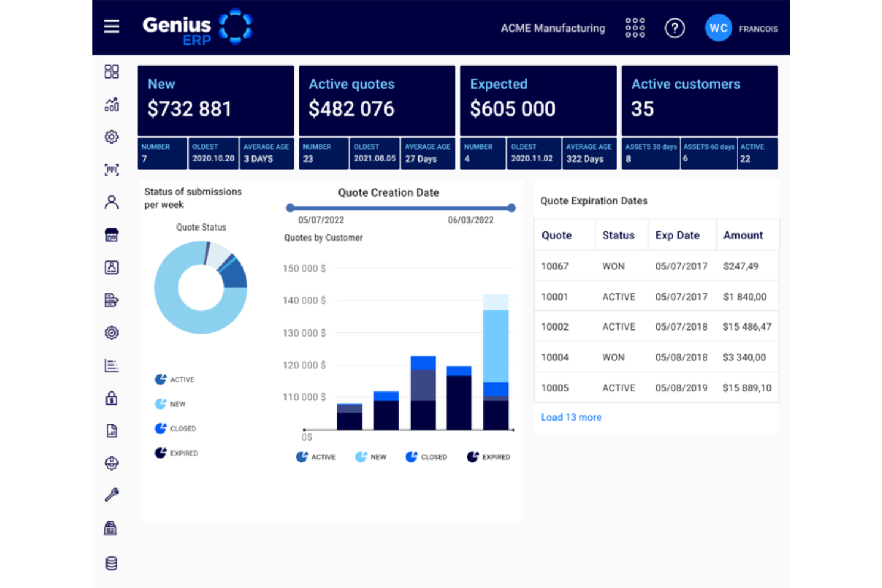Open the database icon at sidebar bottom

click(111, 563)
